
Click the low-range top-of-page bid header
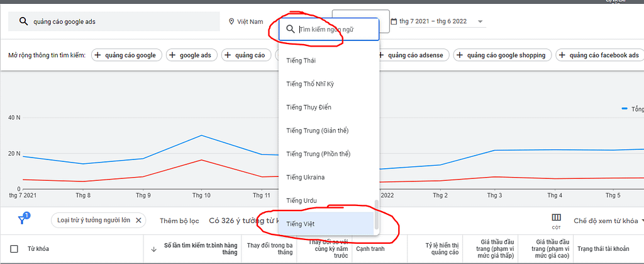click(x=496, y=249)
